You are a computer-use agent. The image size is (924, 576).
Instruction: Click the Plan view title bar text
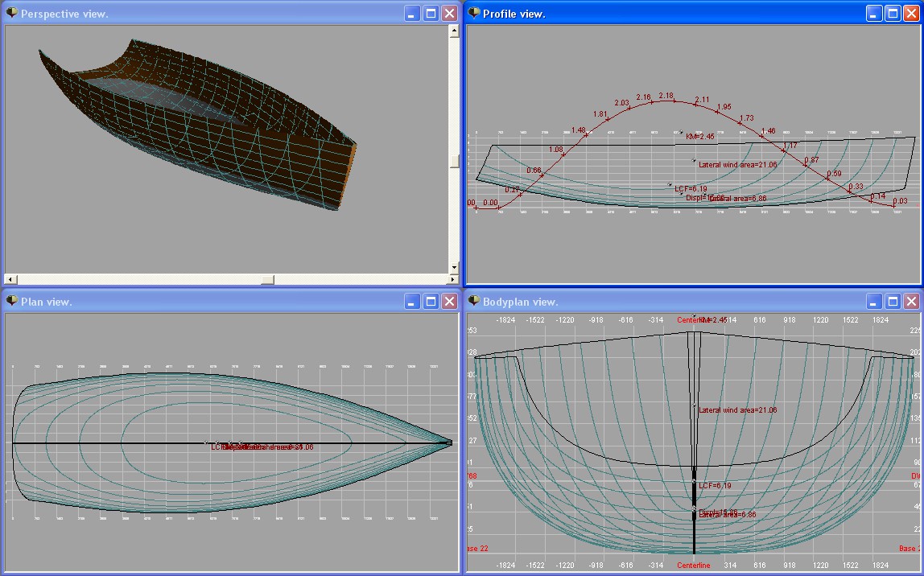click(x=46, y=302)
